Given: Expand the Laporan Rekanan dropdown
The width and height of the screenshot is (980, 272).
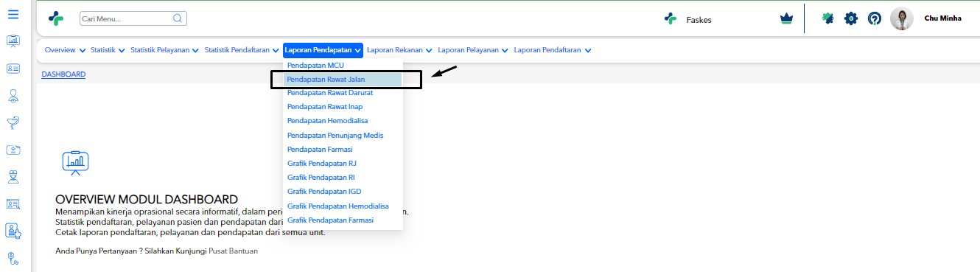Looking at the screenshot, I should click(399, 50).
